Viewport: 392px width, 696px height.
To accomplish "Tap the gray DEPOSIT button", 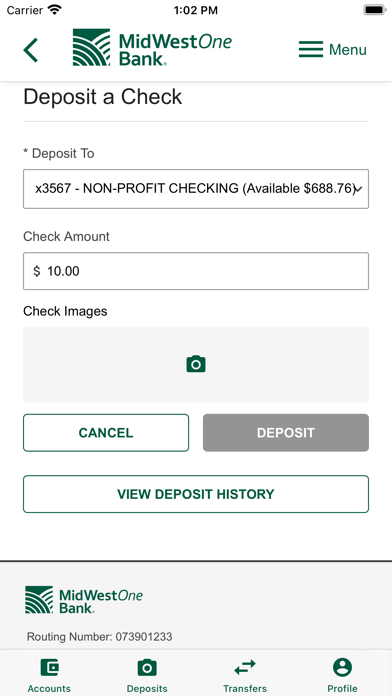I will pyautogui.click(x=286, y=433).
